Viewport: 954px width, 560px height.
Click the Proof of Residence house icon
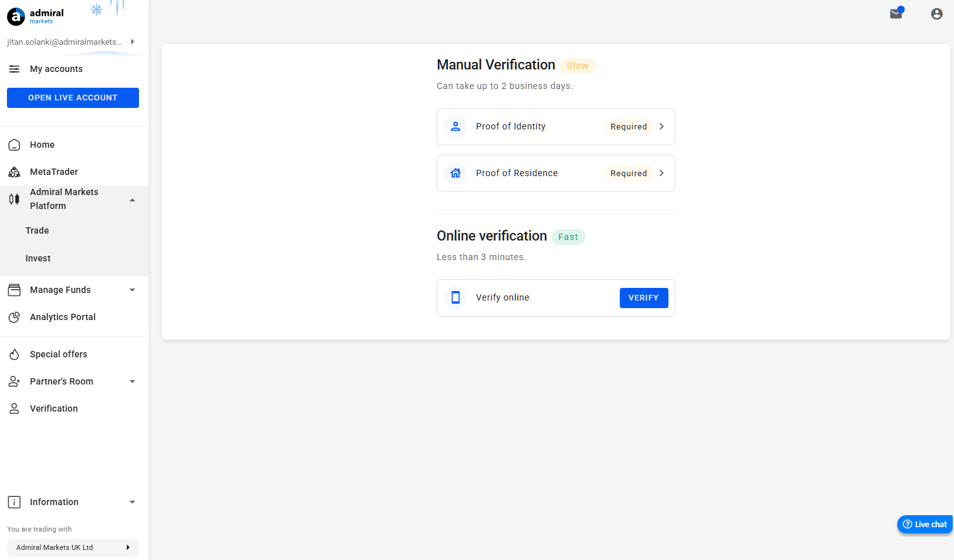pos(456,173)
